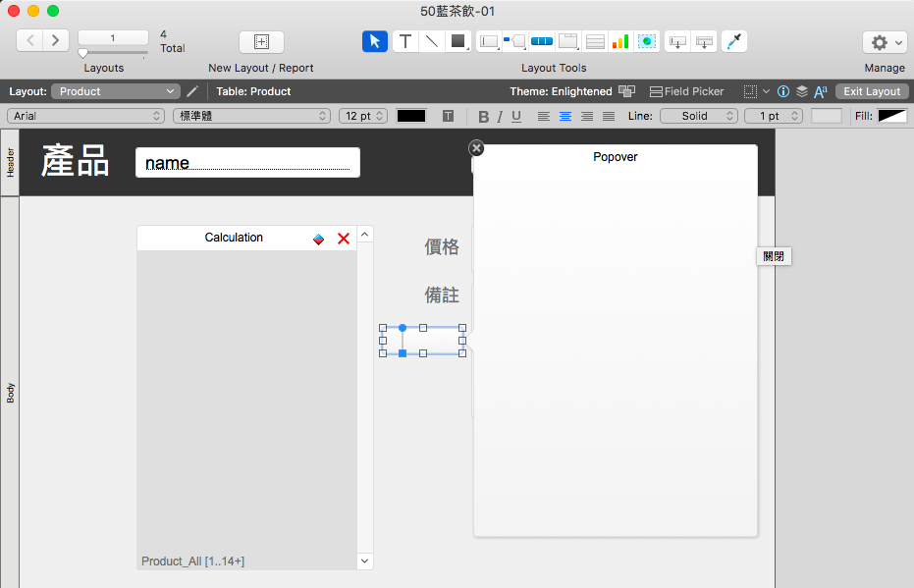Select the Tab Control tool
This screenshot has height=588, width=914.
tap(567, 41)
